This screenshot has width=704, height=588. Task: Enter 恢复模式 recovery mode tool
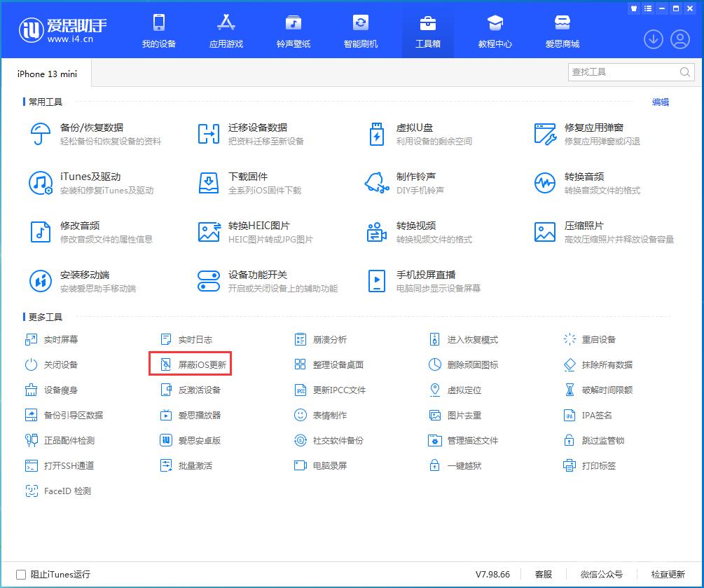click(471, 339)
